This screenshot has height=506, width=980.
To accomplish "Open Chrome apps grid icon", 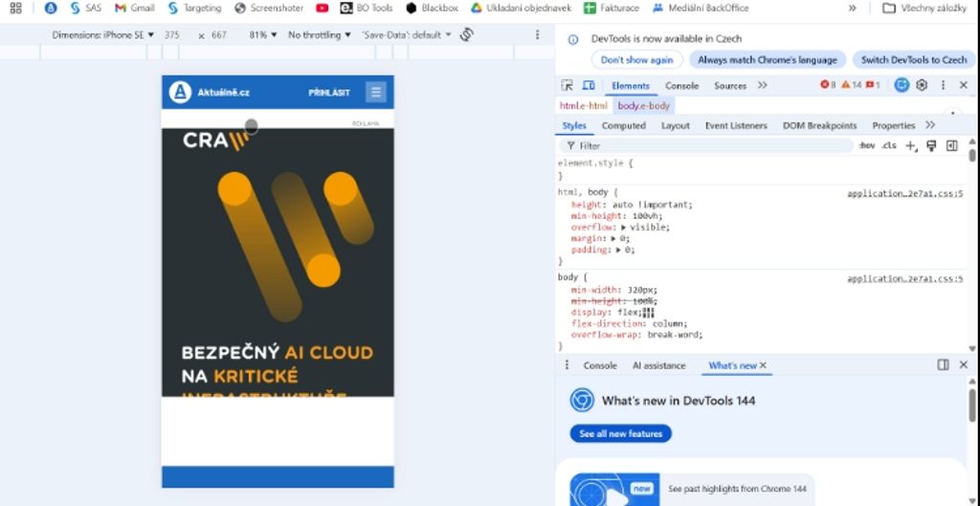I will (15, 8).
